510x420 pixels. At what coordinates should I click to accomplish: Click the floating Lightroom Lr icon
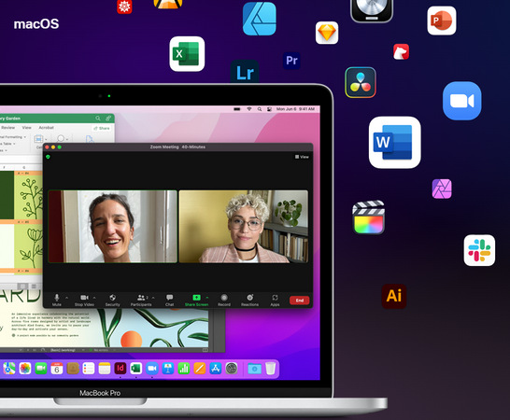(x=245, y=72)
